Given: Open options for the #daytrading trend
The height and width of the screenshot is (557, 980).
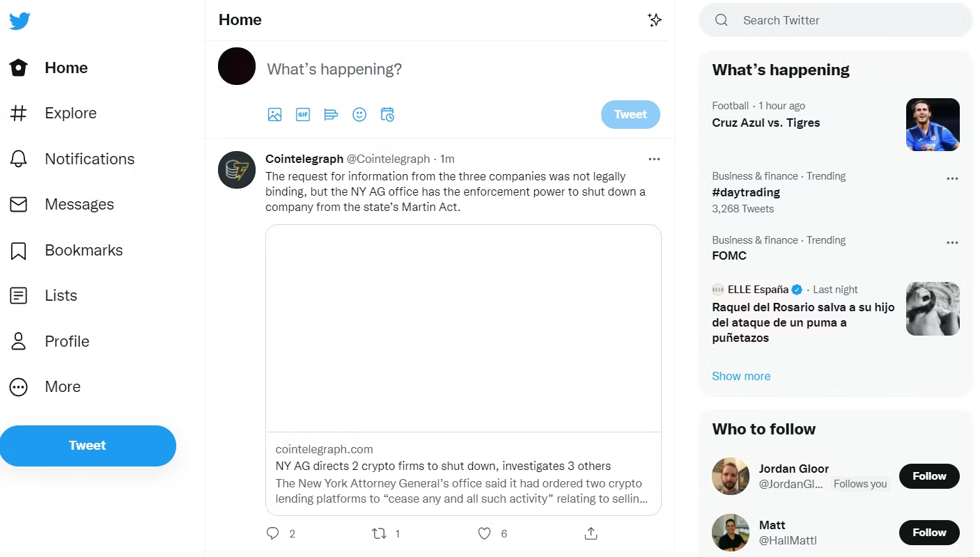Looking at the screenshot, I should point(952,178).
